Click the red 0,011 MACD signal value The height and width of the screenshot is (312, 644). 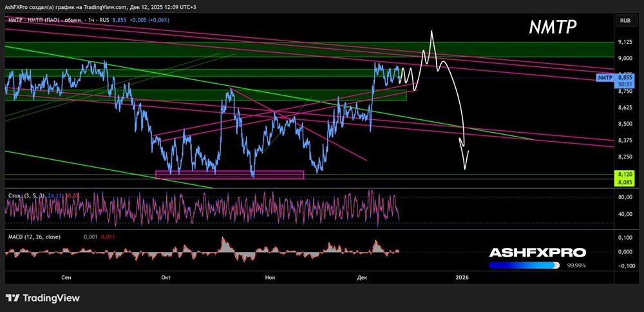109,237
